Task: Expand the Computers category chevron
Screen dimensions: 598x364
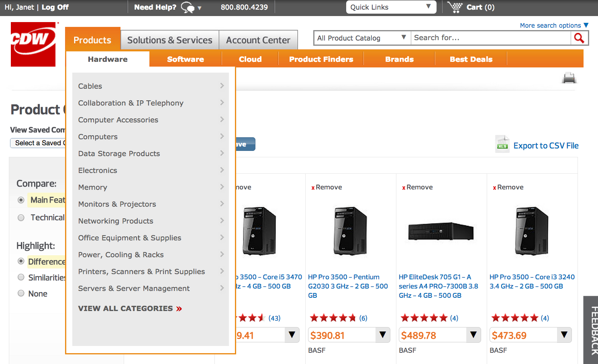Action: 222,136
